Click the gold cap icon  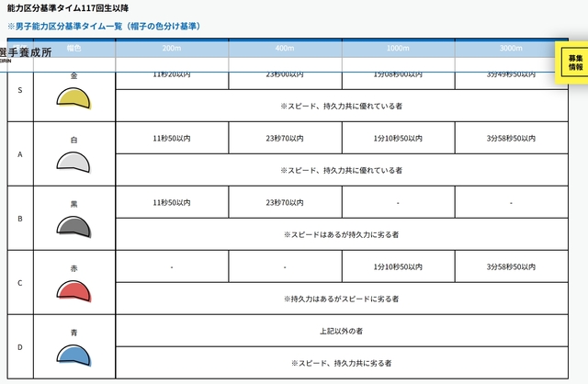point(73,97)
